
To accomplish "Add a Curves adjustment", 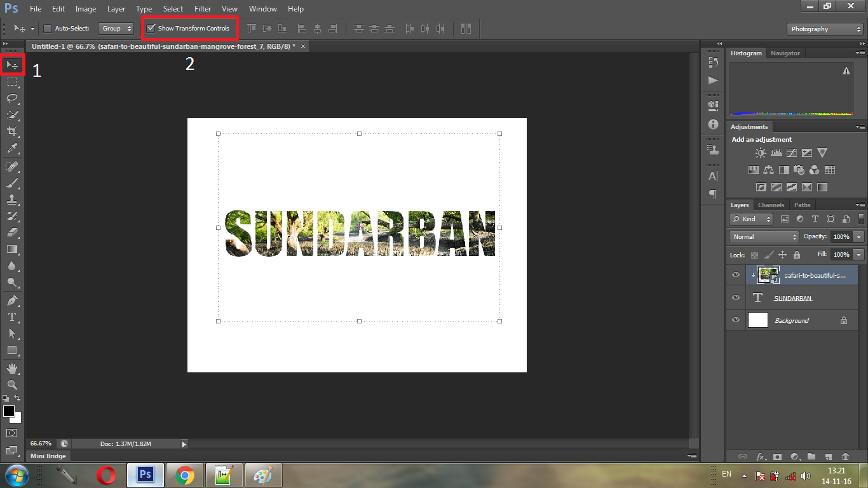I will (791, 152).
